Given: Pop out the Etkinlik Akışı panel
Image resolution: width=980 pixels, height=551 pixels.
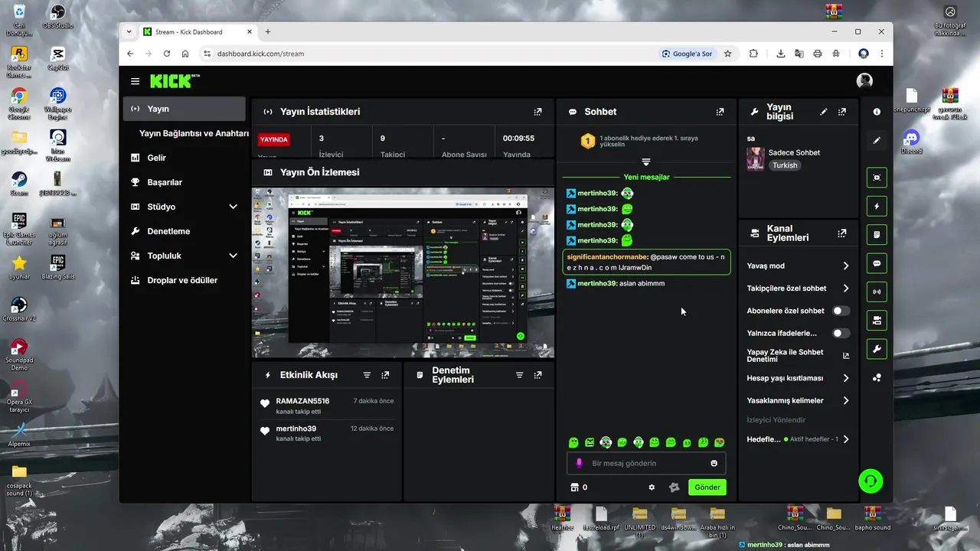Looking at the screenshot, I should click(x=385, y=375).
